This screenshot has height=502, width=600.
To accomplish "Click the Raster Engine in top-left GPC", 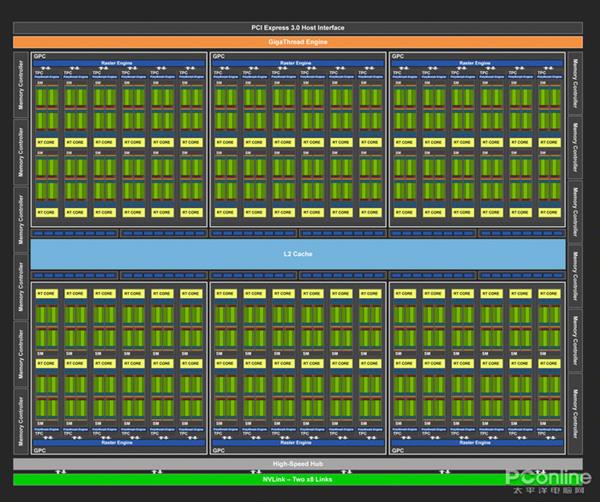I will tap(119, 64).
